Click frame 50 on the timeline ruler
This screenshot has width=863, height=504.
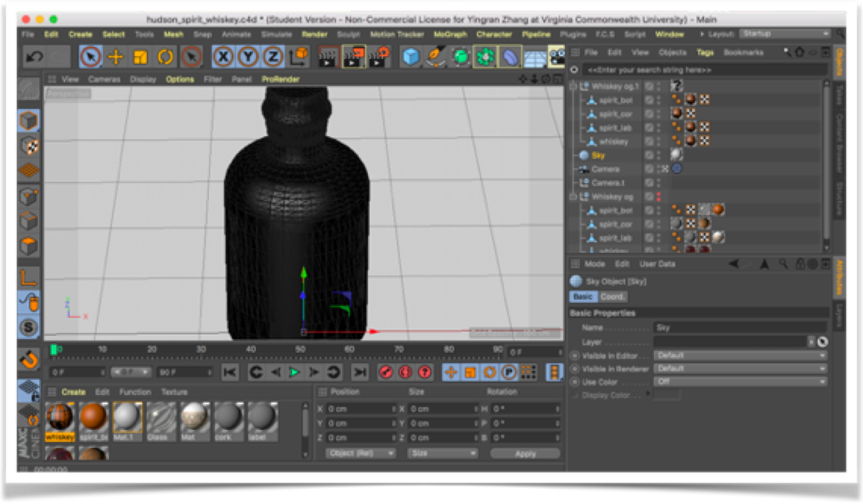(x=300, y=350)
